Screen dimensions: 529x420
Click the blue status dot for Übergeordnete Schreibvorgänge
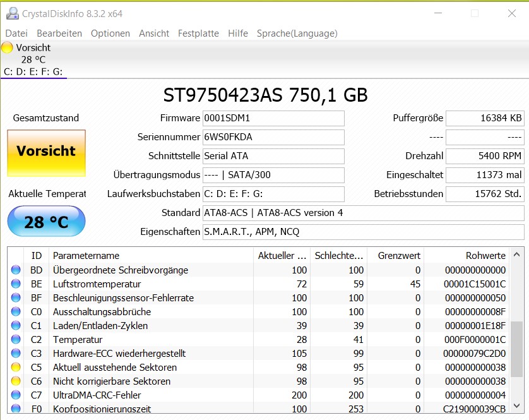pos(16,270)
